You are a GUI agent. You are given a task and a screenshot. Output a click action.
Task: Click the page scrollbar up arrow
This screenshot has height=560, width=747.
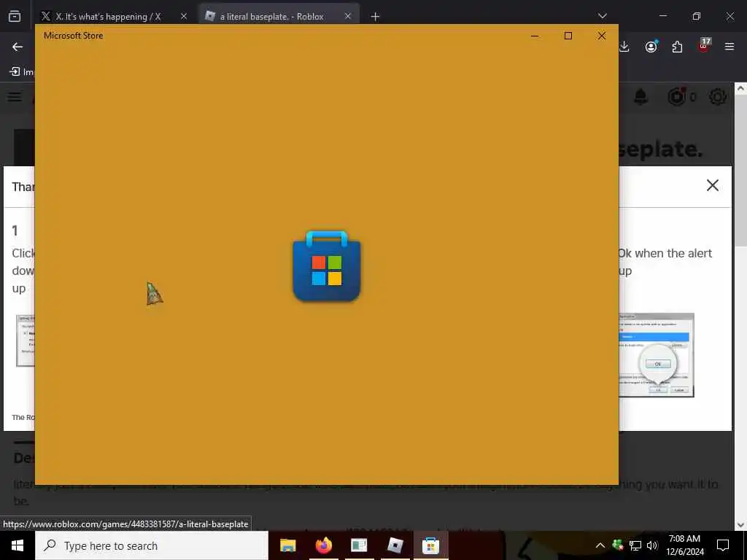pos(740,88)
